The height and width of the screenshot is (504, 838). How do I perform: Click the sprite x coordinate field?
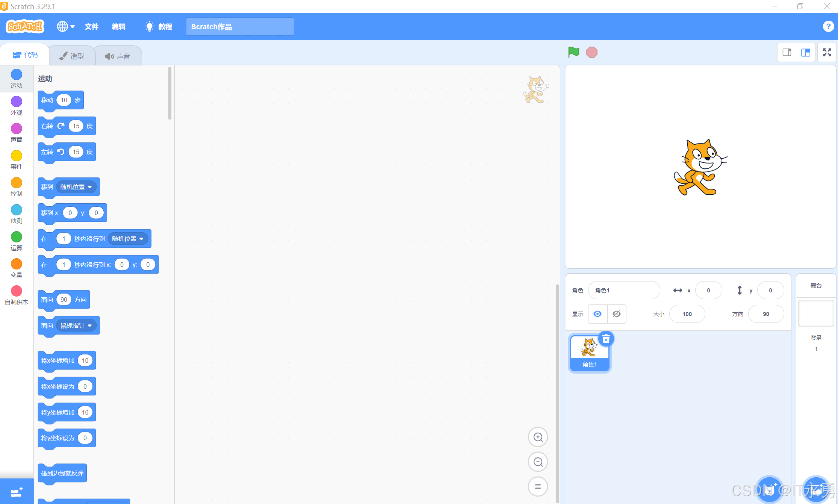click(708, 291)
